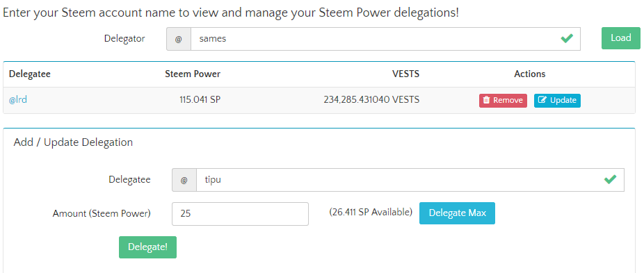The image size is (644, 273).
Task: Click the Actions column header
Action: point(530,74)
